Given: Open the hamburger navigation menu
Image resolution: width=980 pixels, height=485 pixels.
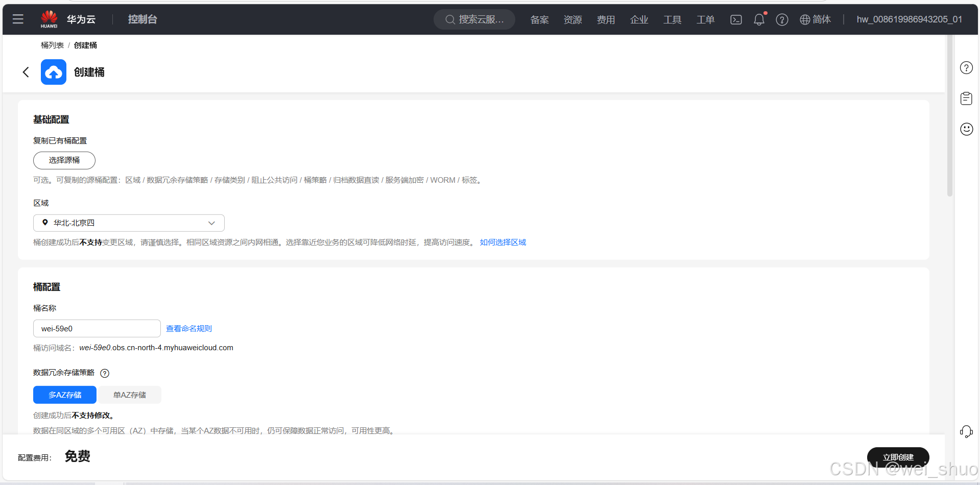Looking at the screenshot, I should (x=18, y=19).
